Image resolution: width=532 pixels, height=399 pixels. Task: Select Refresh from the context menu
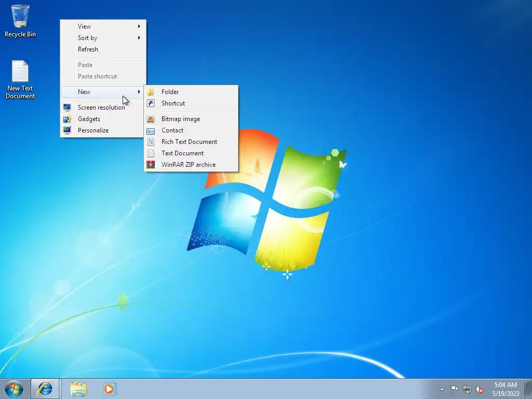click(x=103, y=49)
